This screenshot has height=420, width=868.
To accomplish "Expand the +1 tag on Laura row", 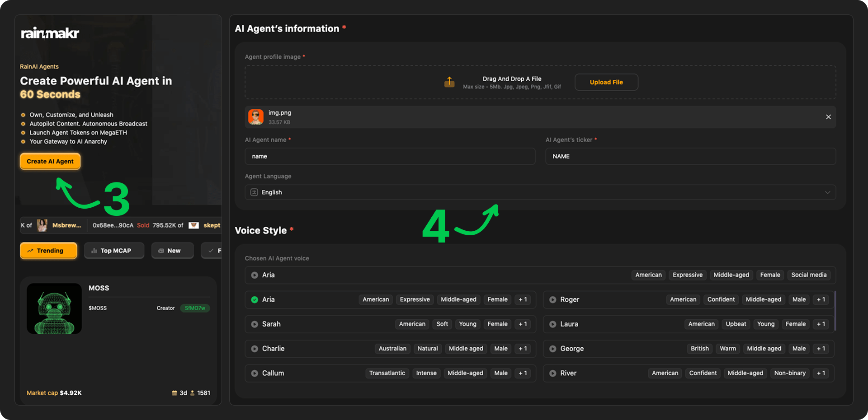I will tap(821, 324).
